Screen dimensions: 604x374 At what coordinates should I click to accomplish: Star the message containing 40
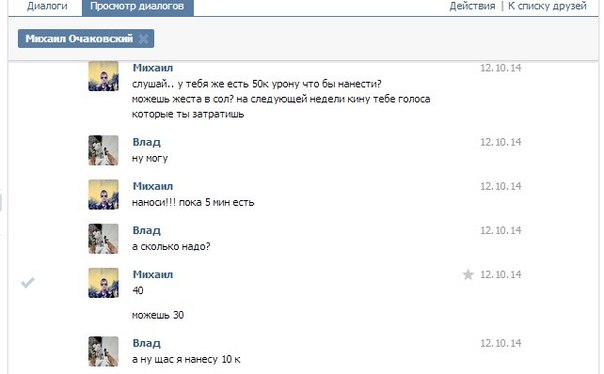point(468,275)
